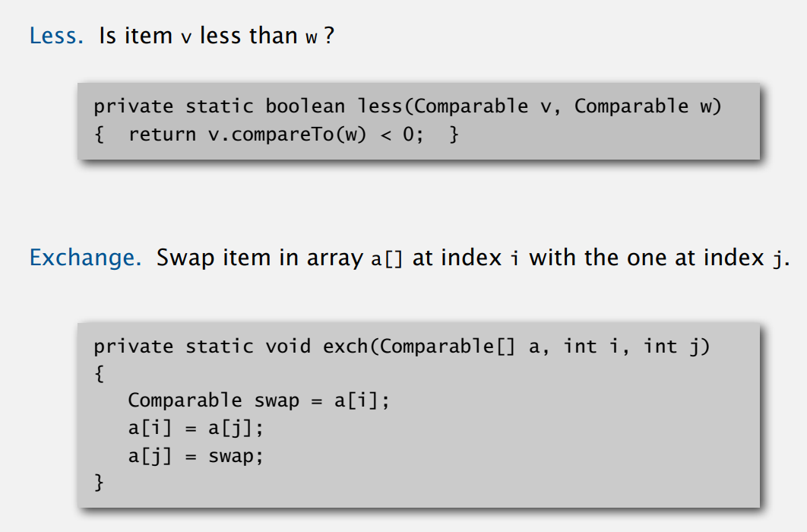
Task: Click the word "void" in the exch signature
Action: (288, 347)
